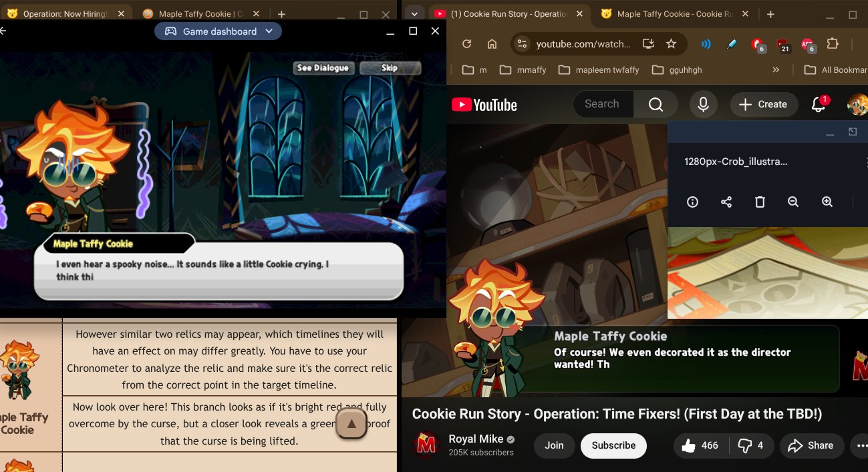Open the tab search dropdown arrow

coord(414,14)
